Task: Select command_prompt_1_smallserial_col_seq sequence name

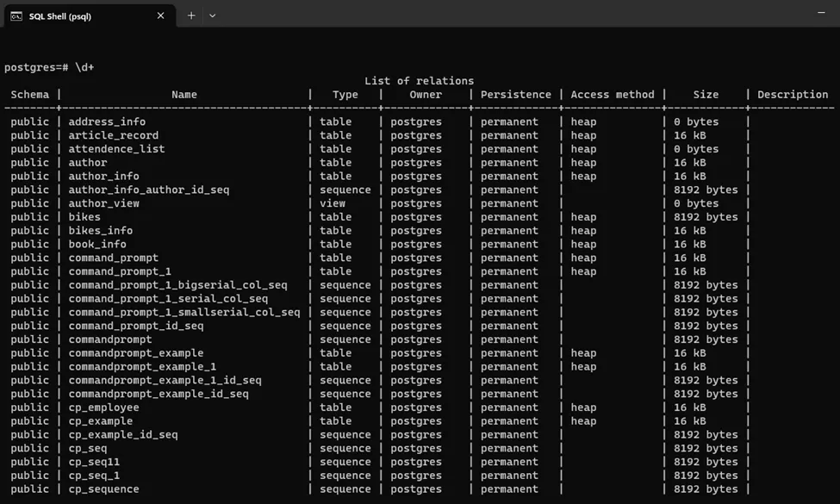Action: point(184,313)
